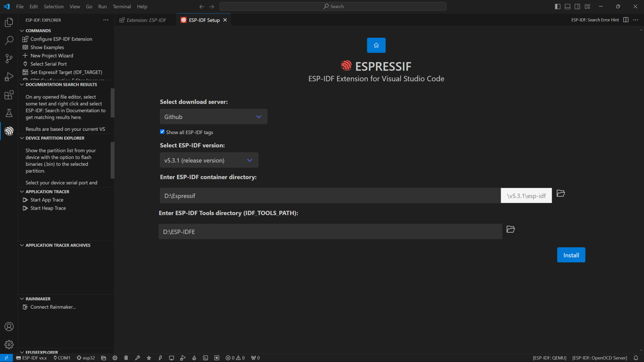The image size is (644, 362).
Task: Open the Help menu
Action: 142,6
